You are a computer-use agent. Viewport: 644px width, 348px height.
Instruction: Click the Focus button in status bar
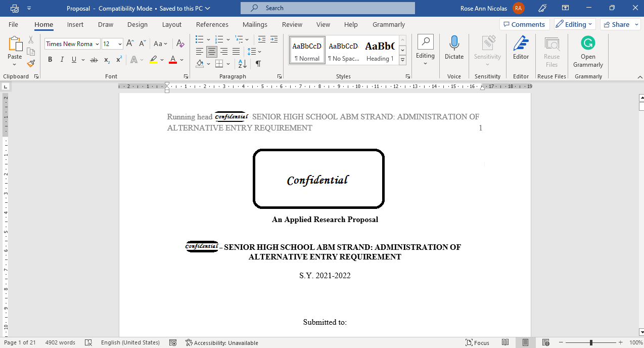(x=477, y=342)
